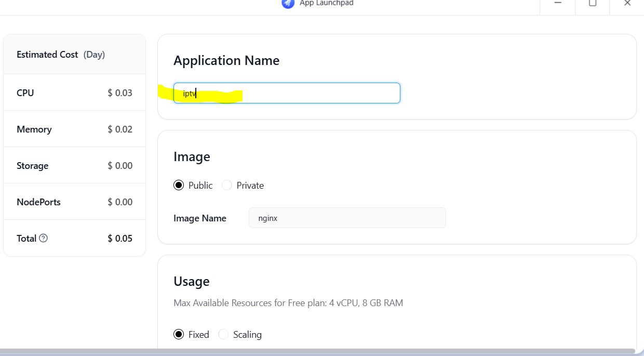The image size is (644, 356).
Task: Focus the Application Name field containing iptv
Action: (x=287, y=93)
